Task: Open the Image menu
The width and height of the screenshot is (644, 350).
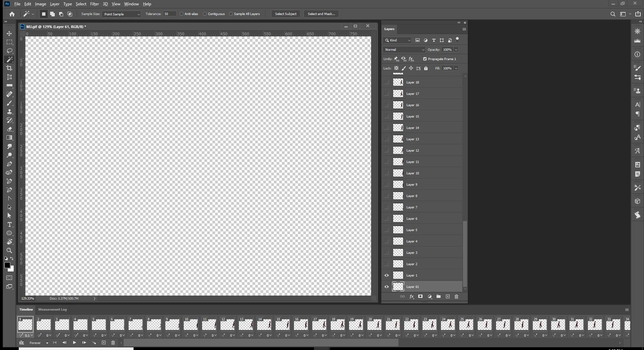Action: pos(40,4)
